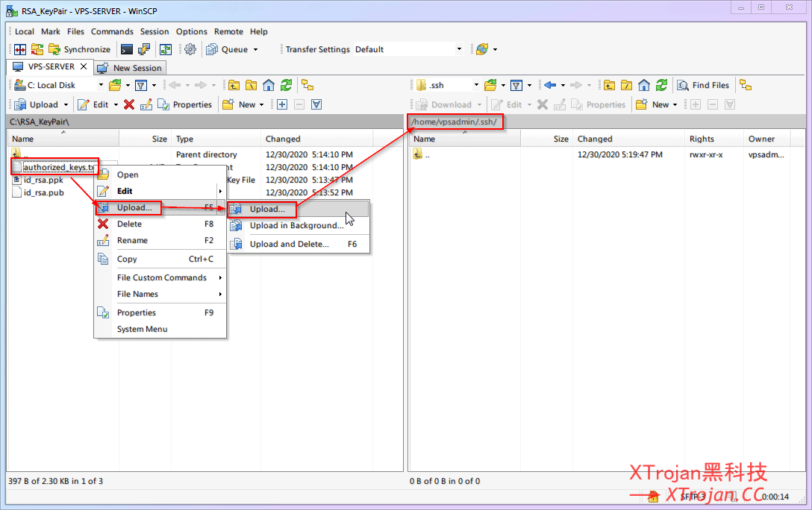The height and width of the screenshot is (510, 812).
Task: Select Open in the context menu
Action: (160, 174)
